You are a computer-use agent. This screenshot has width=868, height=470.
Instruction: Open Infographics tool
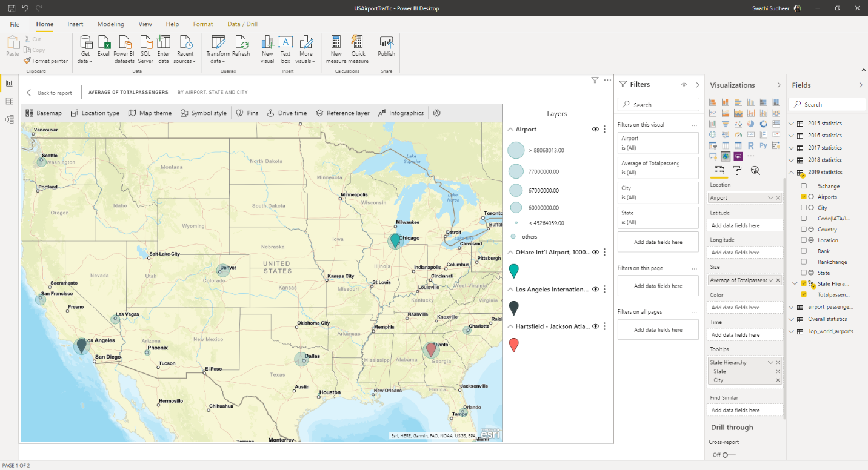[401, 113]
